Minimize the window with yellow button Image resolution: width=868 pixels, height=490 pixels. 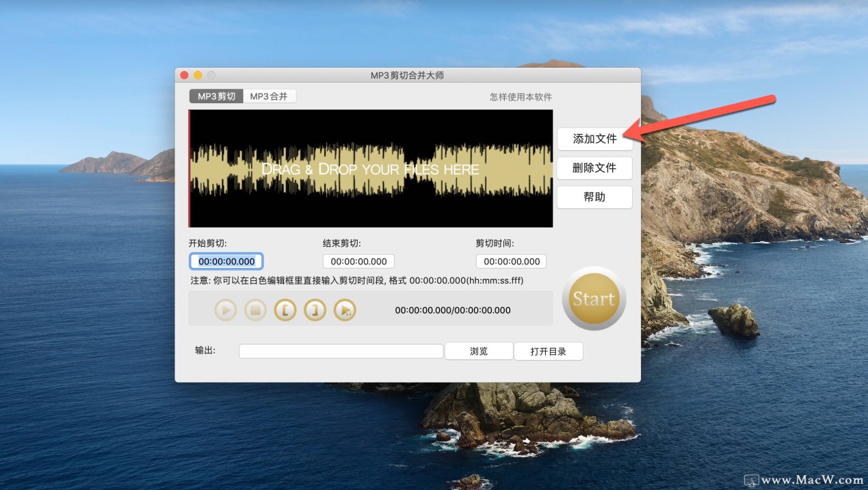pos(198,75)
